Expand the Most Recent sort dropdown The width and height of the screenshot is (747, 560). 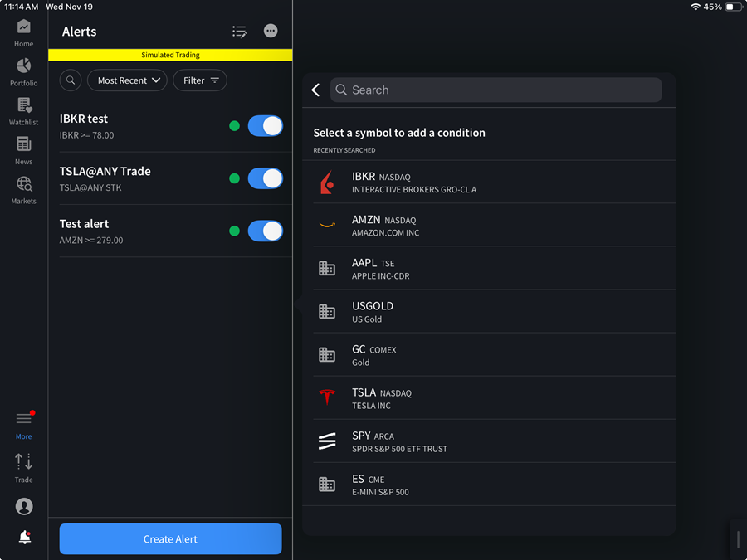click(x=128, y=80)
